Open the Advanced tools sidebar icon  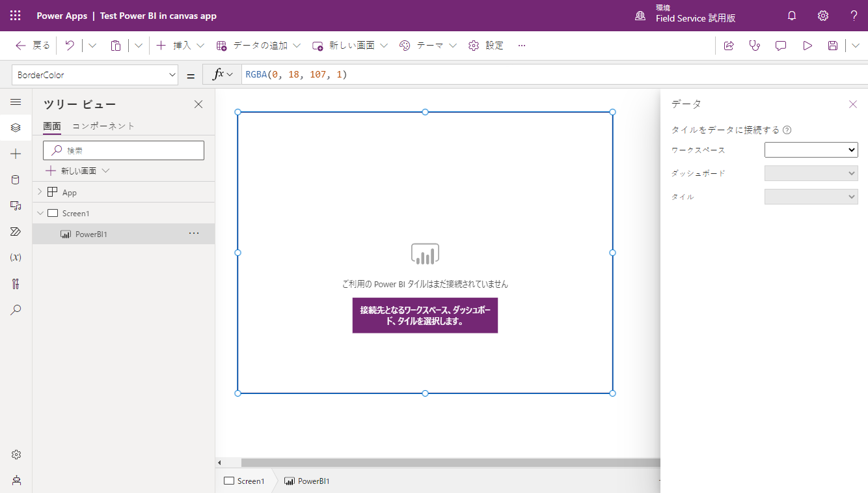click(x=16, y=284)
